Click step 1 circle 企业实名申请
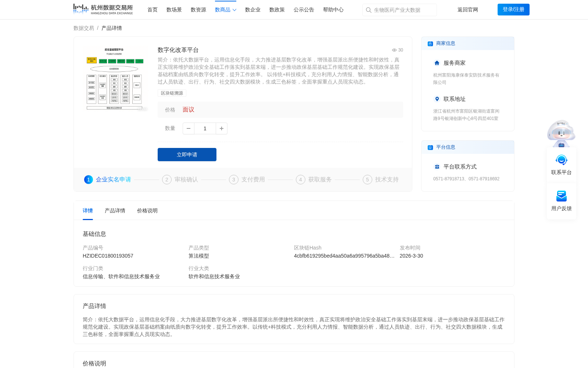This screenshot has width=588, height=368. tap(89, 180)
